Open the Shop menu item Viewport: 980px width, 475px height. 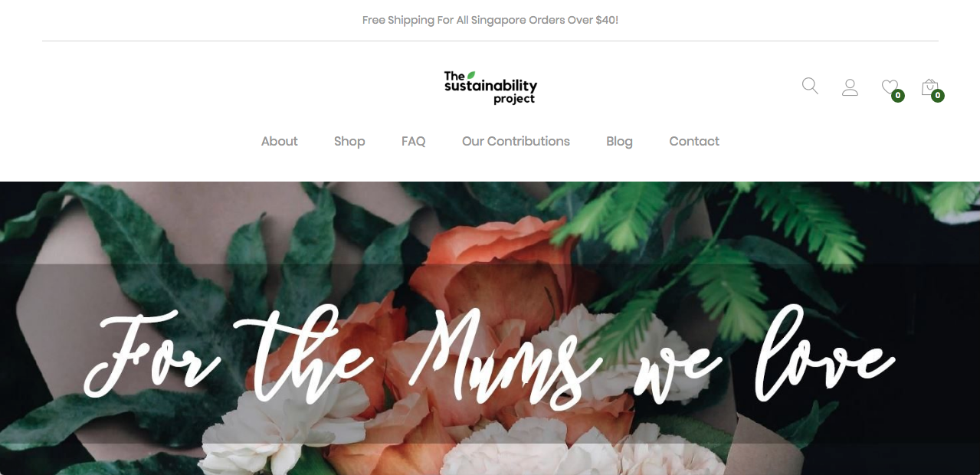[x=349, y=142]
